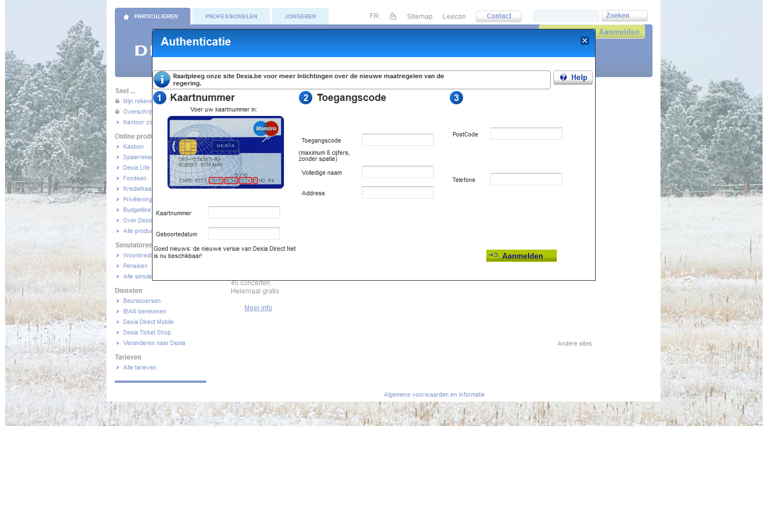Select the PostCode text box

point(526,134)
